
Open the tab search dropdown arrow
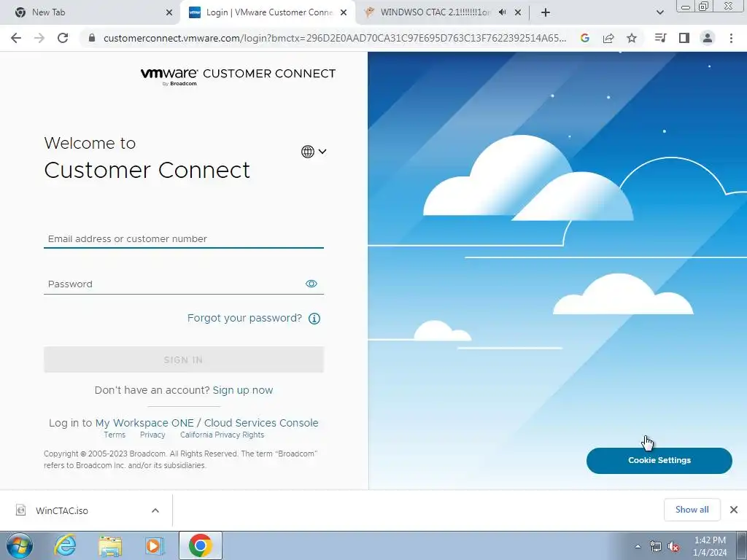[x=659, y=12]
